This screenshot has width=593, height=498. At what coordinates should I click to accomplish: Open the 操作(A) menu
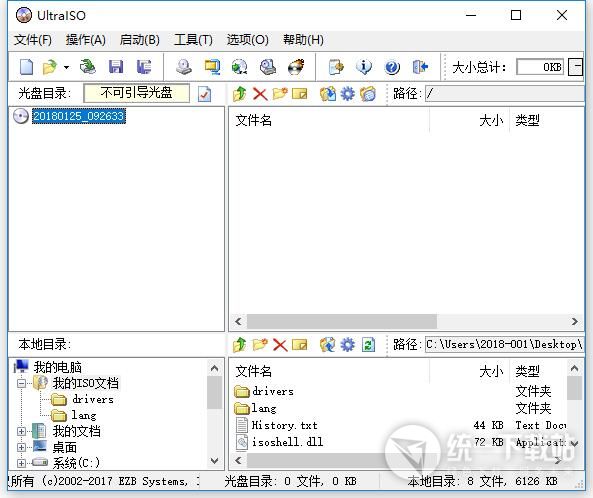point(85,40)
